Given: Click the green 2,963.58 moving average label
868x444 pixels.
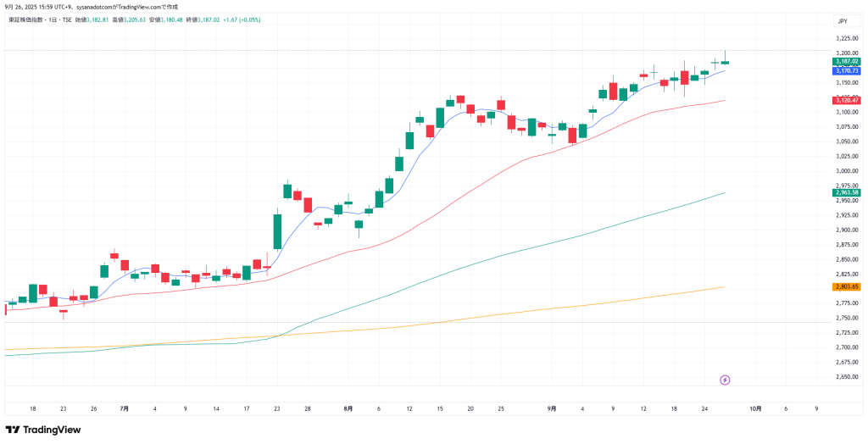Looking at the screenshot, I should click(846, 192).
